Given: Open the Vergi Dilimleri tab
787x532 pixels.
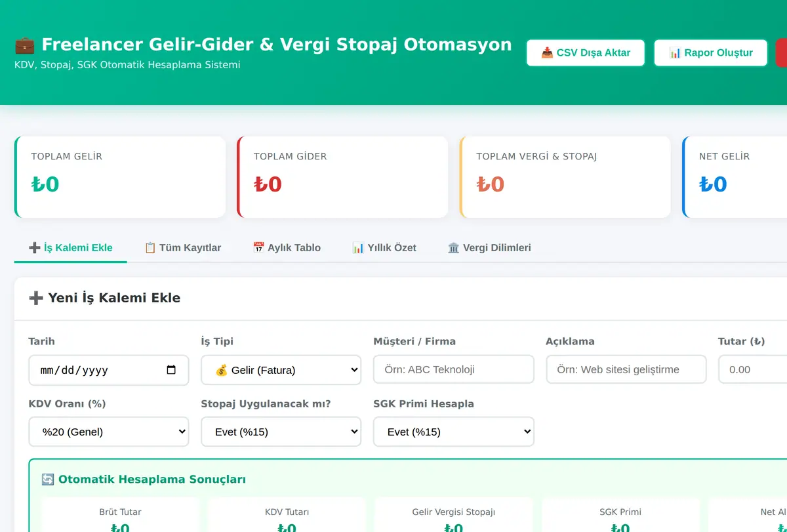Looking at the screenshot, I should (x=489, y=248).
